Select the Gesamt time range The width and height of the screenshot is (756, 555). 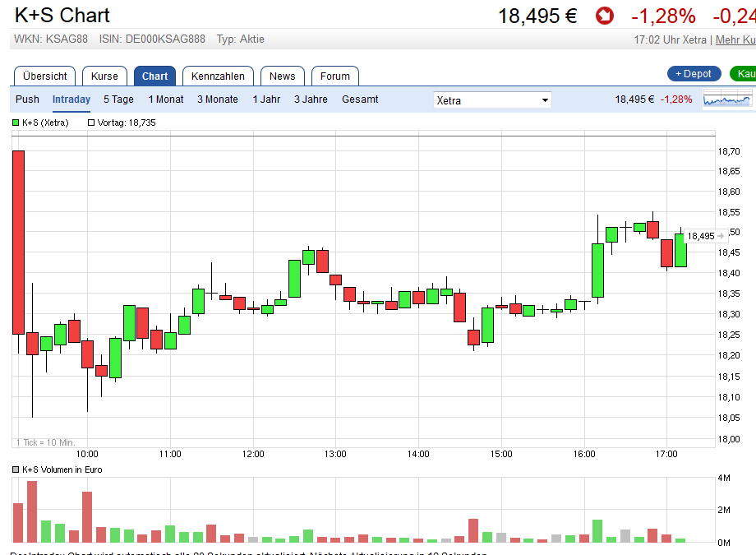click(360, 99)
